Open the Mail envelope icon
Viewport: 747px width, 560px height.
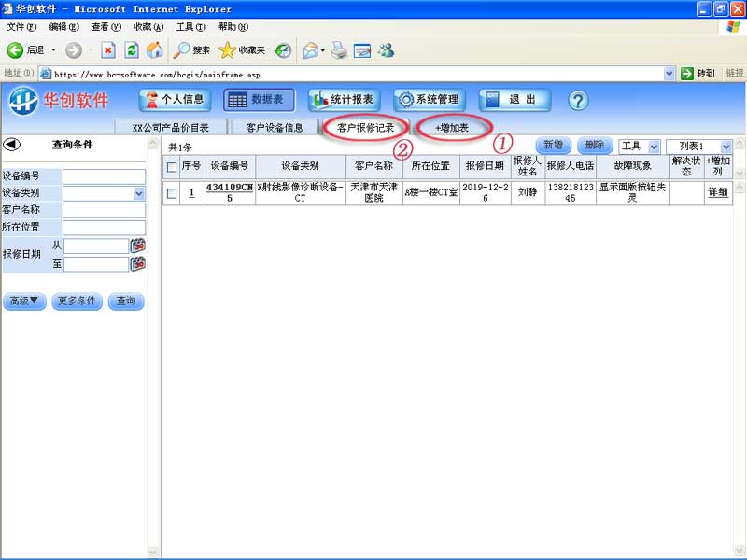[x=310, y=50]
